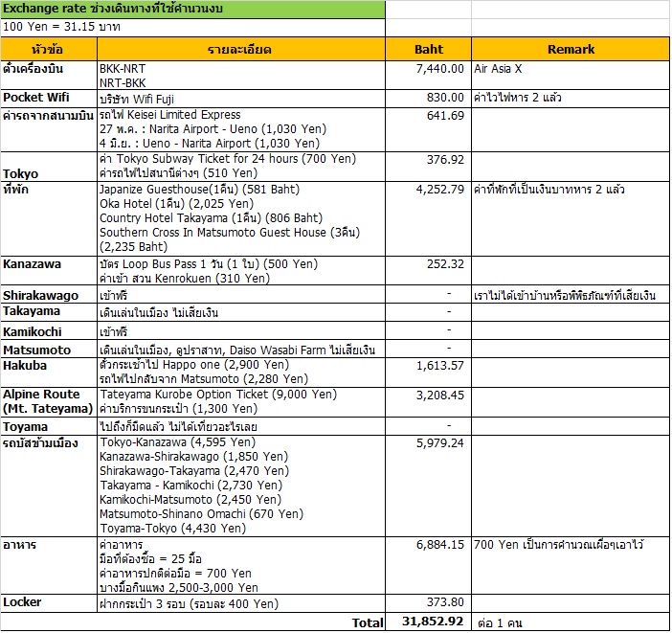Click the 'อาหาร' row label

[x=49, y=565]
